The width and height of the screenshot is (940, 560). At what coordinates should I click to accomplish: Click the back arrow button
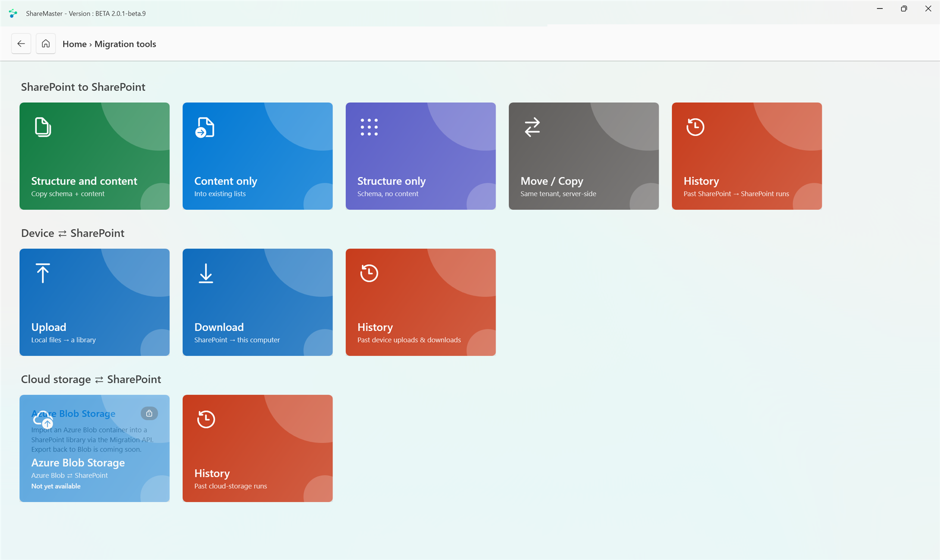point(21,44)
